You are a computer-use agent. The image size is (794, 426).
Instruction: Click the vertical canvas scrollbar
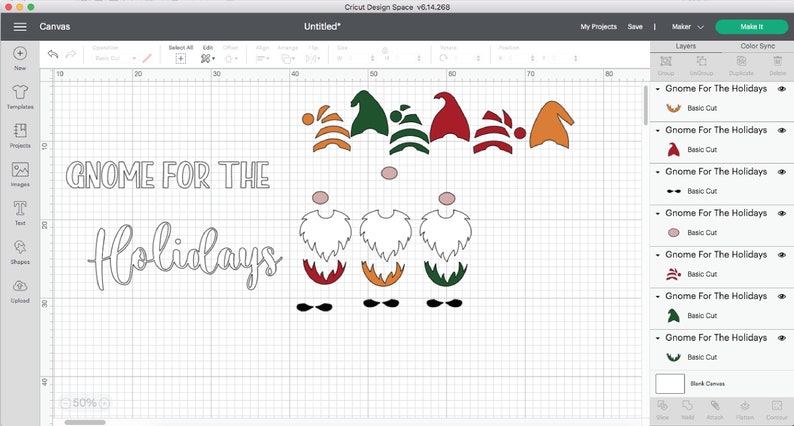tap(646, 105)
